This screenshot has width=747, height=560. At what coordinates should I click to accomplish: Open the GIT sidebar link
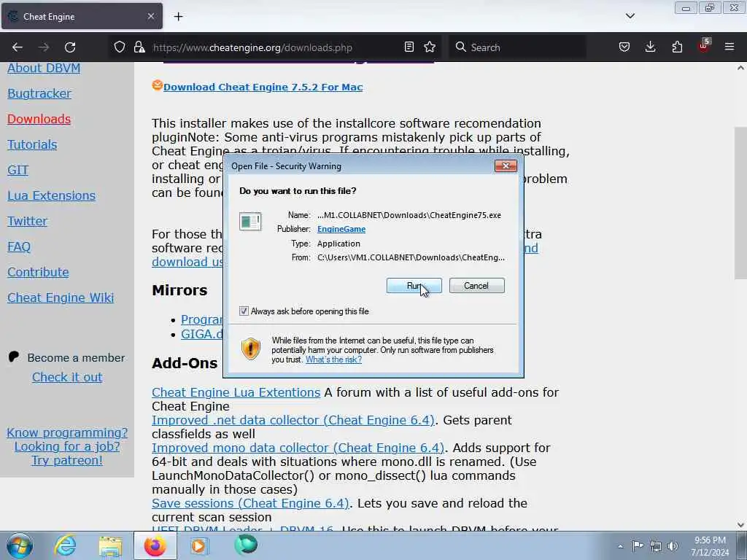[18, 170]
